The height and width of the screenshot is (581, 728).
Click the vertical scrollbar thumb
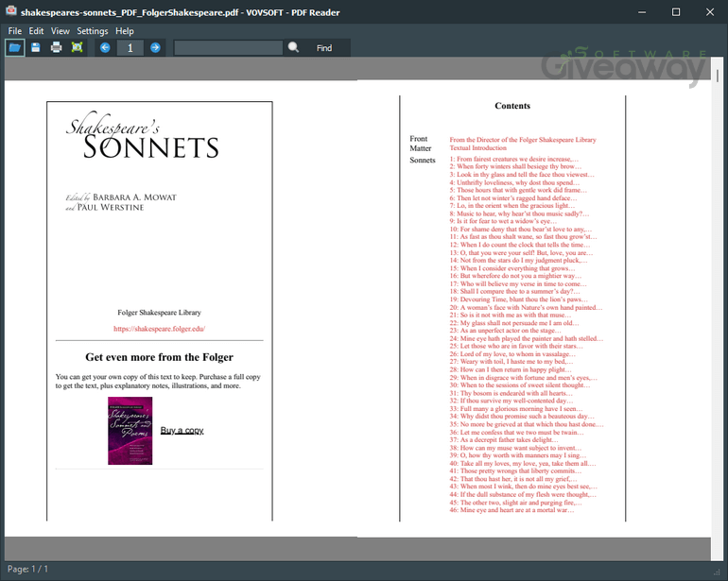[718, 76]
